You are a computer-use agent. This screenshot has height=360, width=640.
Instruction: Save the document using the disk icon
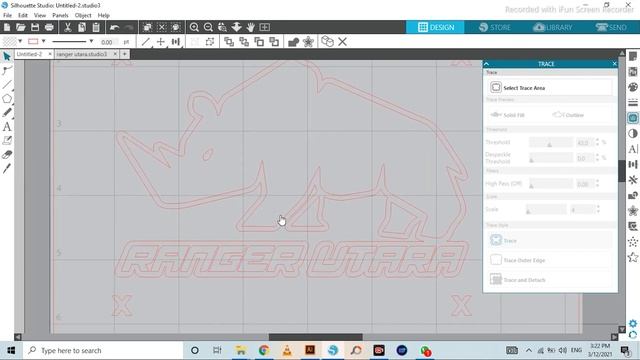coord(35,27)
